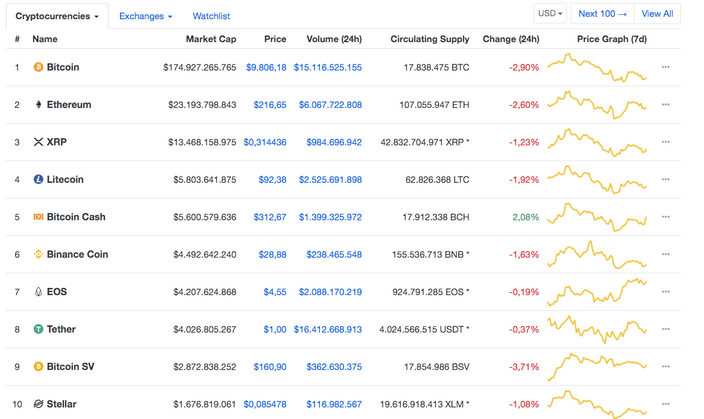Click the Stellar logo icon
The width and height of the screenshot is (704, 419).
click(38, 404)
